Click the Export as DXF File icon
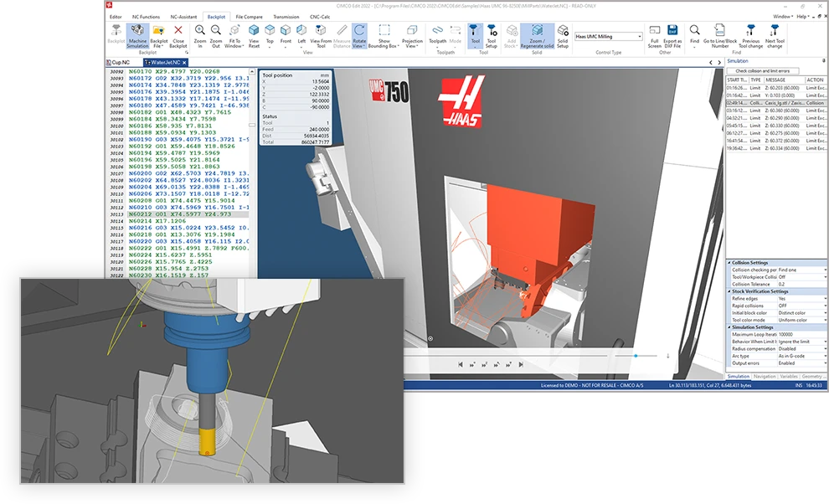Viewport: 829px width, 504px height. 672,35
